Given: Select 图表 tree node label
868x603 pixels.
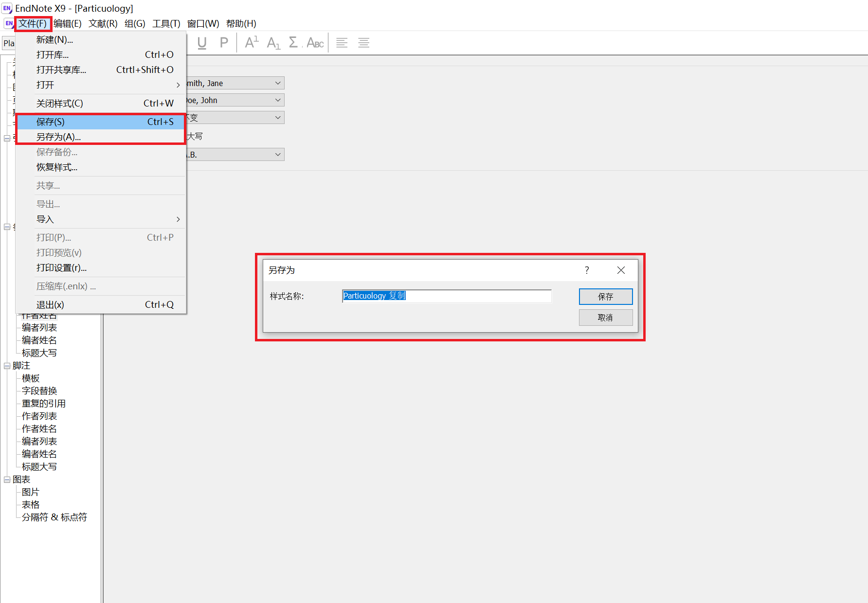Looking at the screenshot, I should pyautogui.click(x=21, y=479).
